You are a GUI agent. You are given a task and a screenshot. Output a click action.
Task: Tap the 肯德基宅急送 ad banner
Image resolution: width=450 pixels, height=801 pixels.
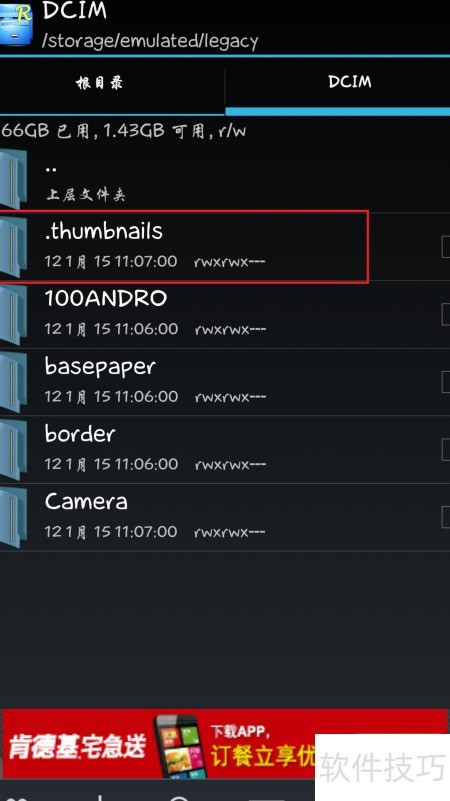pyautogui.click(x=225, y=744)
